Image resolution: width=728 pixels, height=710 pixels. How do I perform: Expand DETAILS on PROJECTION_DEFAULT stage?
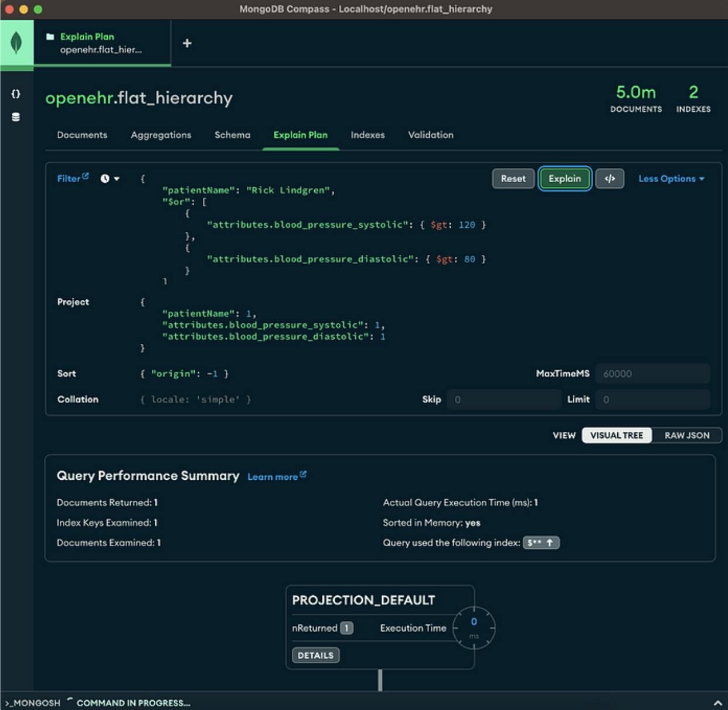[x=315, y=655]
